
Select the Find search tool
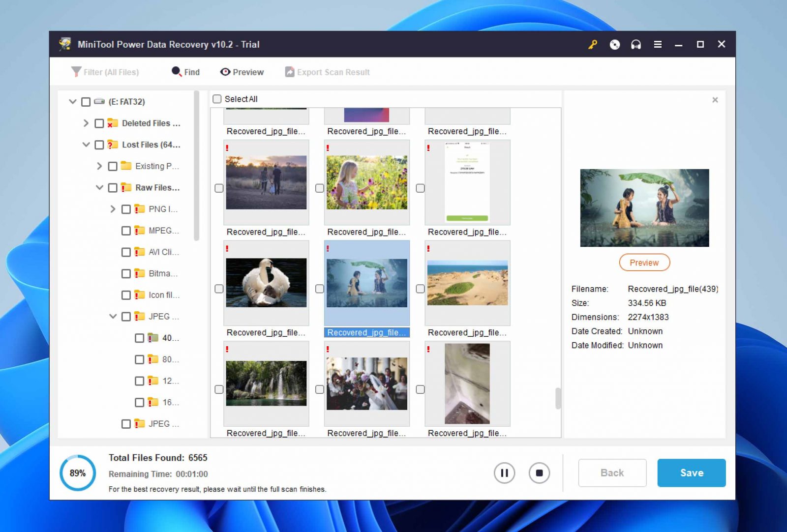(185, 72)
